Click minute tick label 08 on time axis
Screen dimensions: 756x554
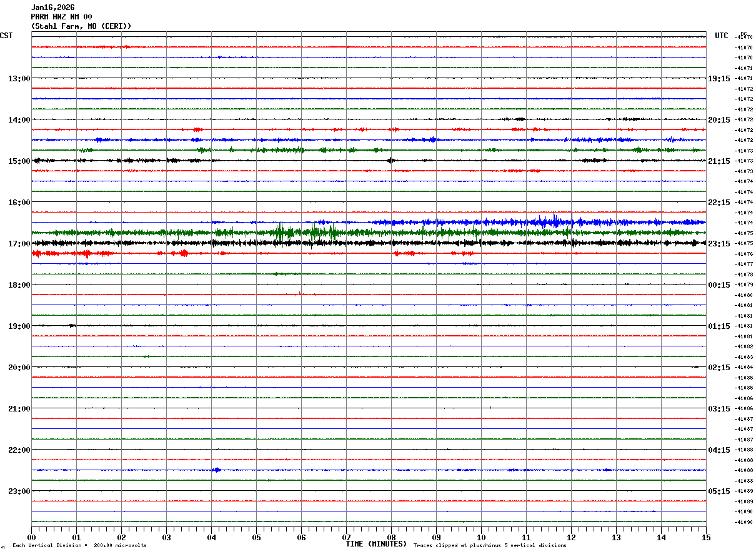click(391, 538)
